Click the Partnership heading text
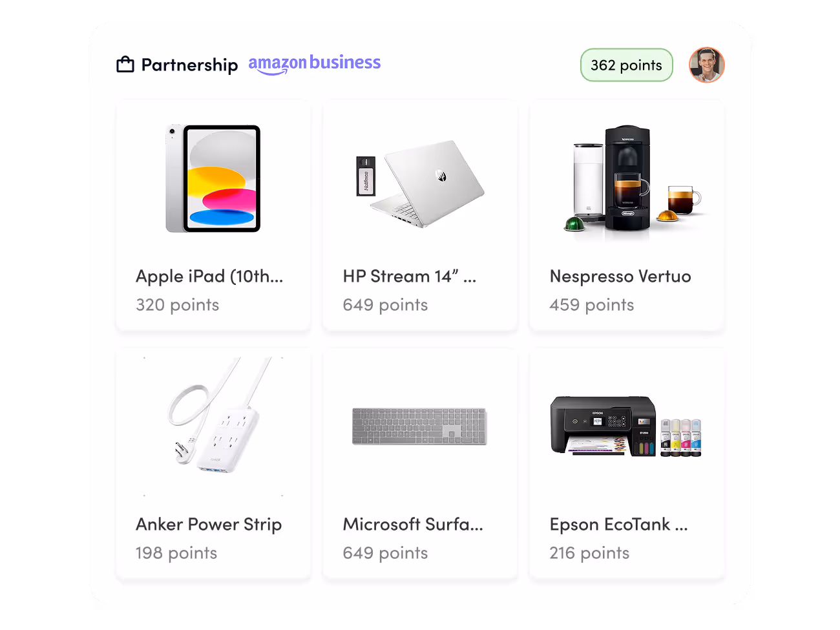840x630 pixels. (x=189, y=65)
